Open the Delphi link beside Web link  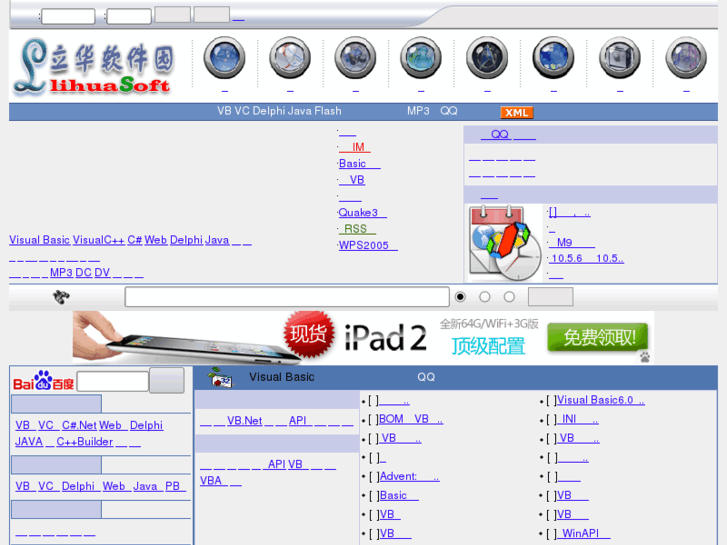tap(186, 240)
